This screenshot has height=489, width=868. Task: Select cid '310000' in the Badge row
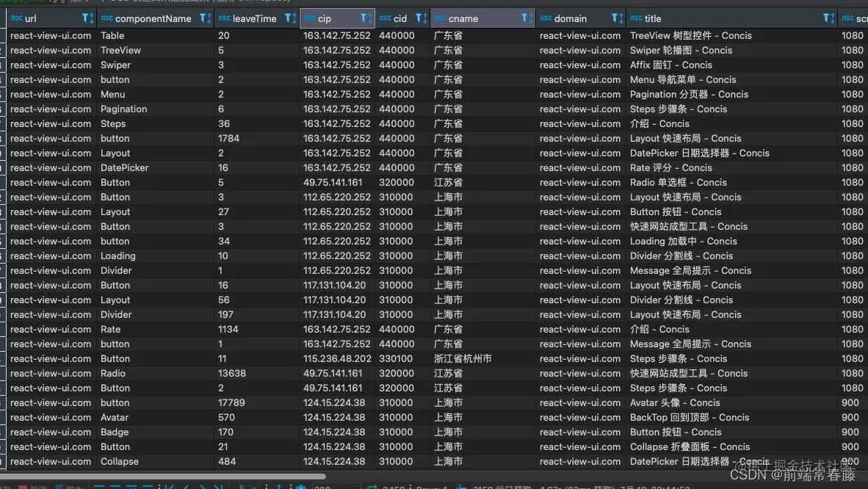[x=402, y=432]
